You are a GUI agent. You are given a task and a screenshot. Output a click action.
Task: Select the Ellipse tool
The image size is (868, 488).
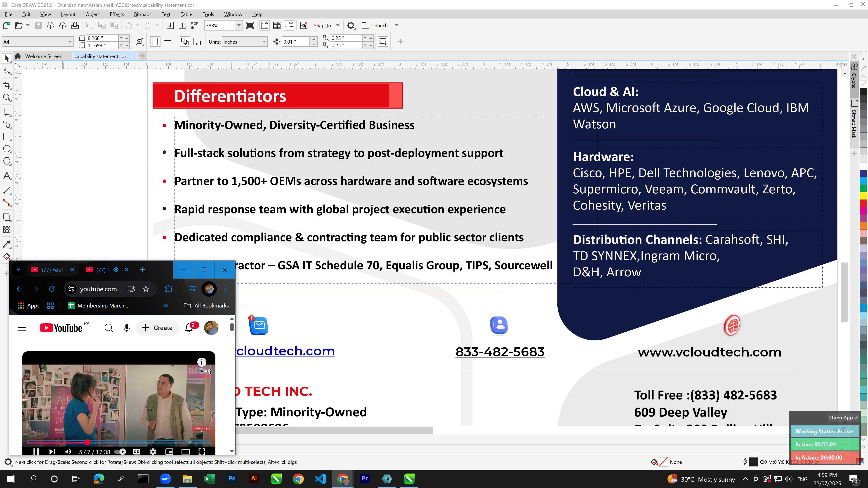tap(7, 149)
